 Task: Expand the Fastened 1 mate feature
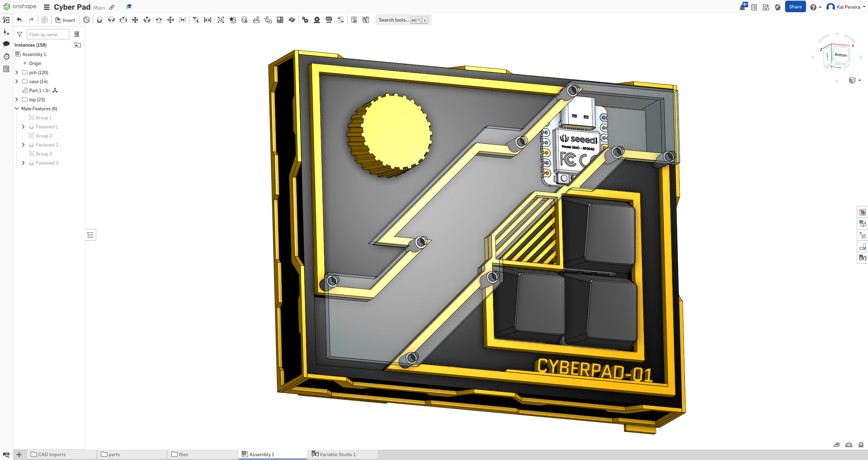tap(23, 126)
